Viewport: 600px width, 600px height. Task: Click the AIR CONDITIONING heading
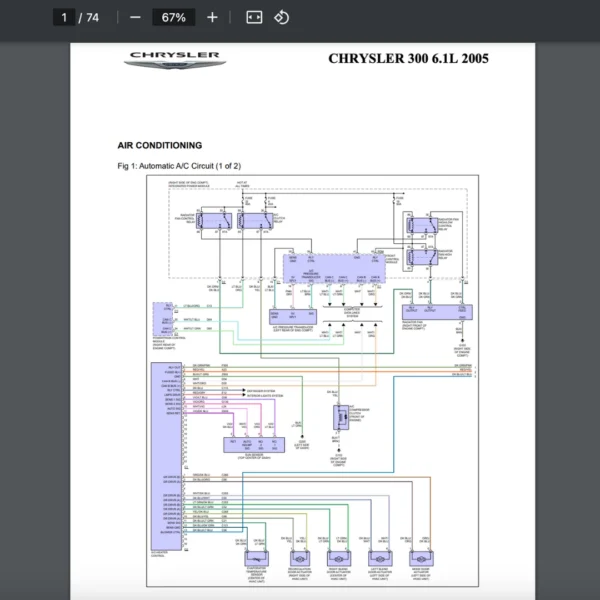[159, 145]
